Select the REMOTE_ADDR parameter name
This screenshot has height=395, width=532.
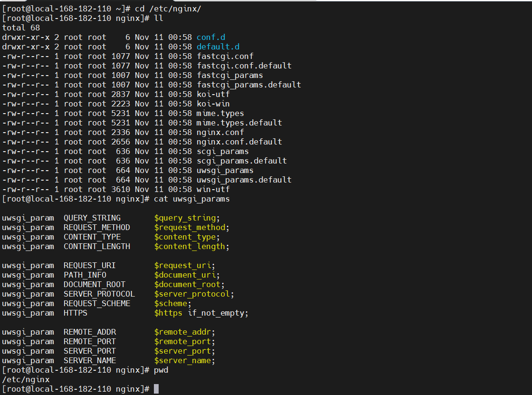(90, 332)
